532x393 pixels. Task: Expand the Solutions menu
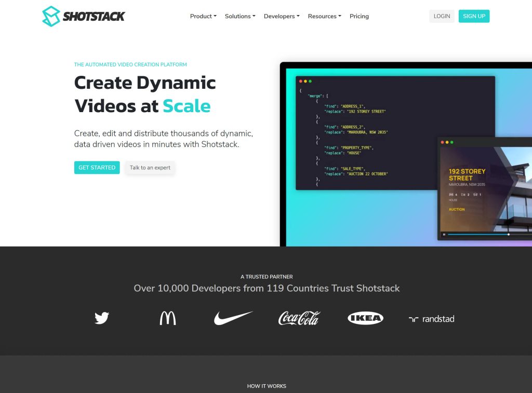click(240, 16)
